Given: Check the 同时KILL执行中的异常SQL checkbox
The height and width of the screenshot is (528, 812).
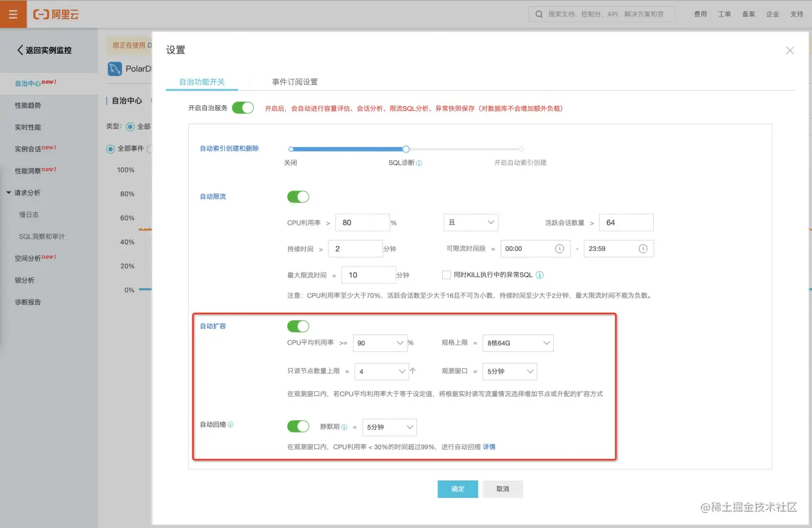Looking at the screenshot, I should pyautogui.click(x=446, y=275).
